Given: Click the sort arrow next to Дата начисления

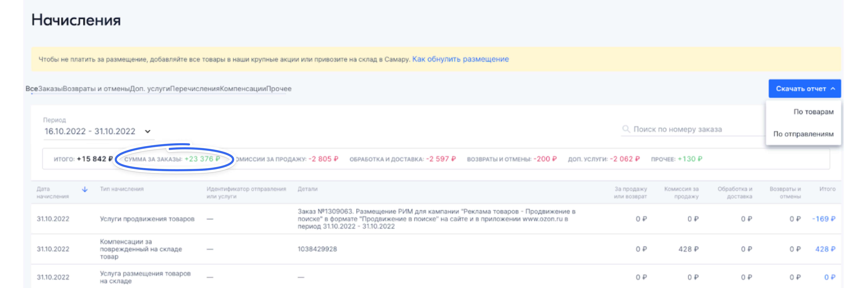Looking at the screenshot, I should [x=85, y=189].
